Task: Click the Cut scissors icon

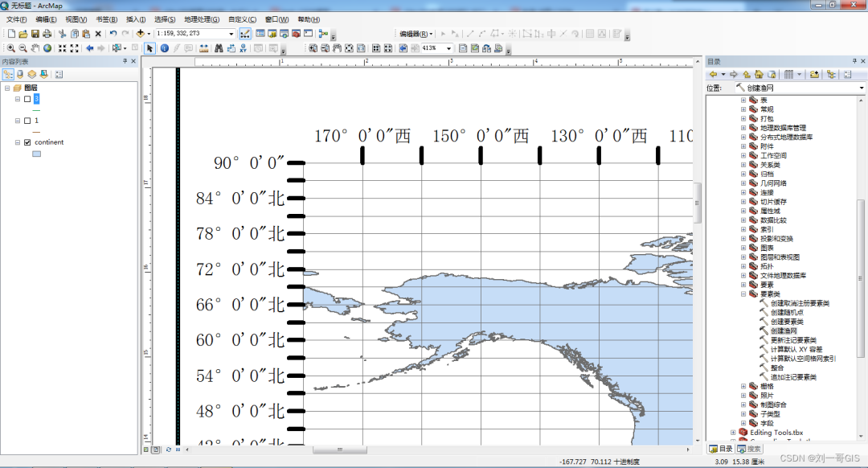Action: pos(63,34)
